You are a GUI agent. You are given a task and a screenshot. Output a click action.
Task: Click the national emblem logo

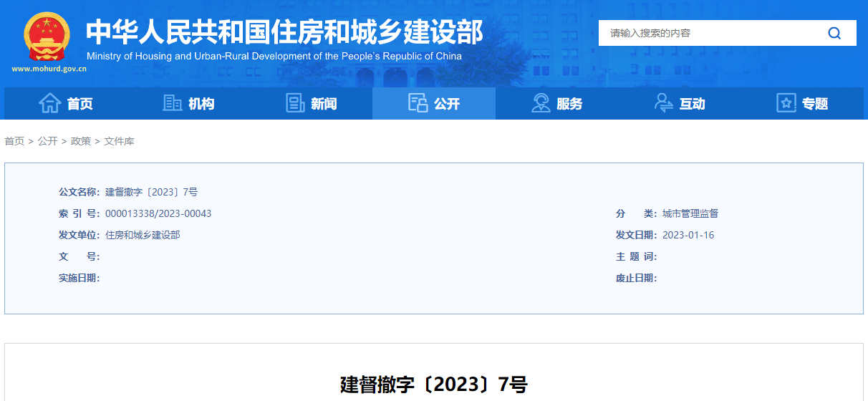coord(47,36)
